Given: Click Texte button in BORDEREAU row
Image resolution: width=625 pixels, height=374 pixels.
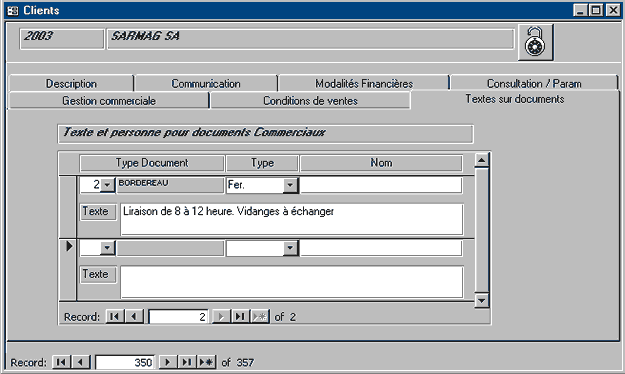Looking at the screenshot, I should click(x=98, y=211).
